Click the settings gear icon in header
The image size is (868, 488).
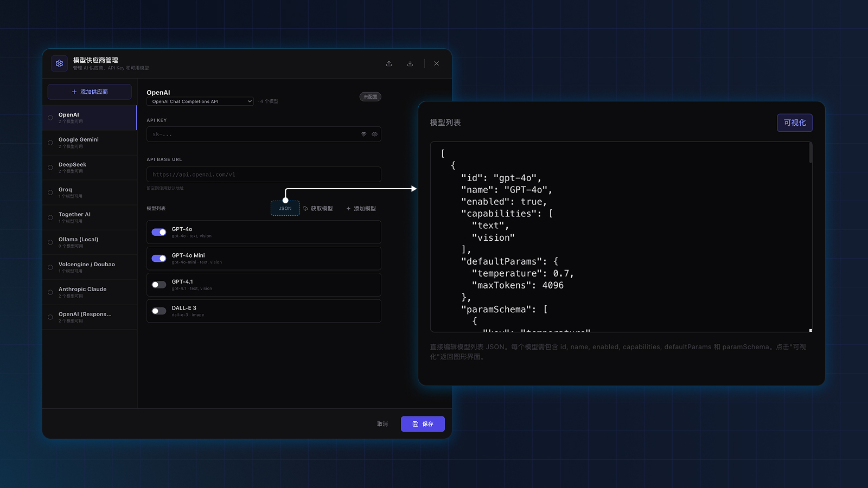point(59,63)
